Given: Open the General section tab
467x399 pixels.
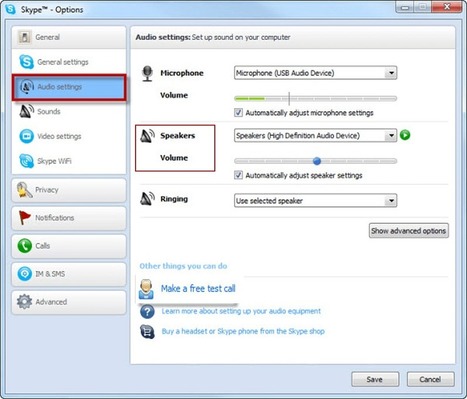Looking at the screenshot, I should click(69, 37).
